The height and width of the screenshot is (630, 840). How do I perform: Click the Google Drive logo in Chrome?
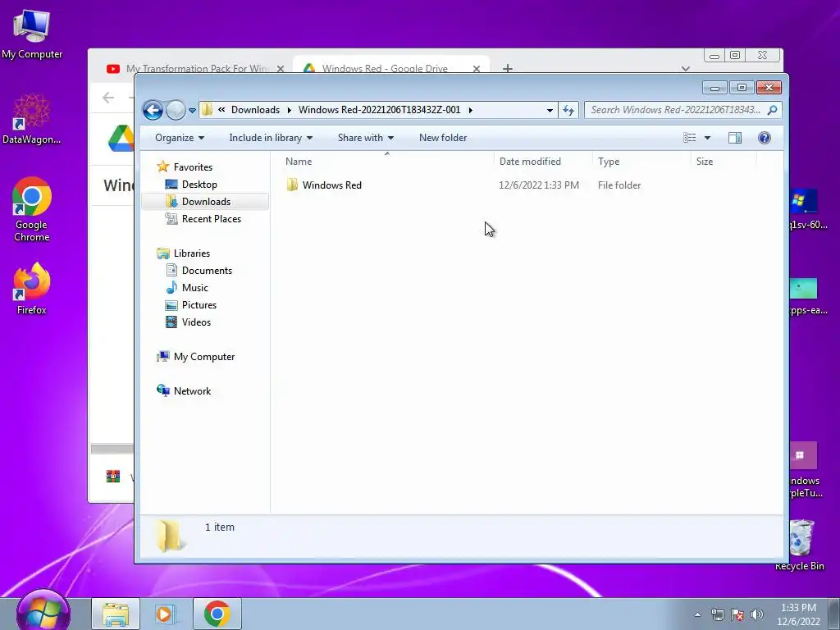[121, 138]
